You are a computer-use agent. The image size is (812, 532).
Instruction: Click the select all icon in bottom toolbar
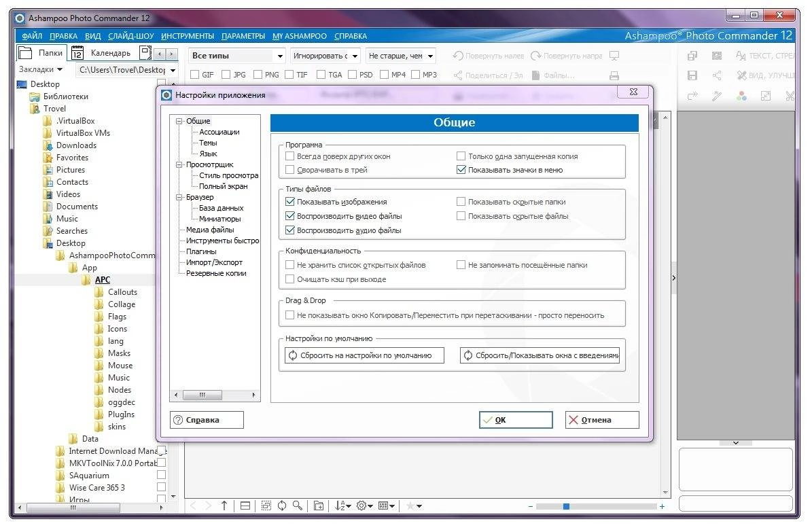[266, 506]
